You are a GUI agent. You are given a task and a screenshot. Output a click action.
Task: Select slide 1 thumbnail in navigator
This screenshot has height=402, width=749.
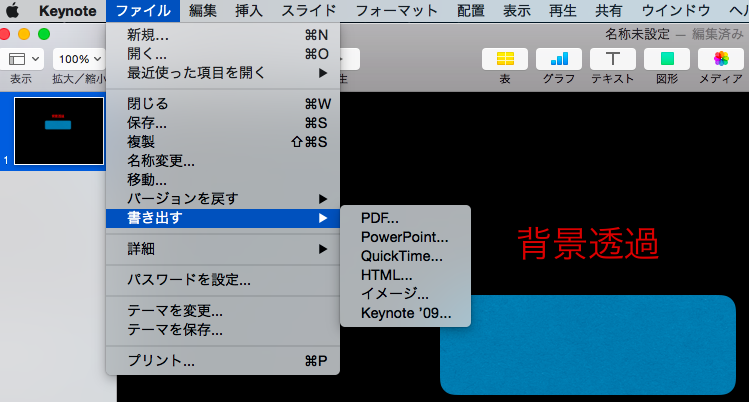58,131
